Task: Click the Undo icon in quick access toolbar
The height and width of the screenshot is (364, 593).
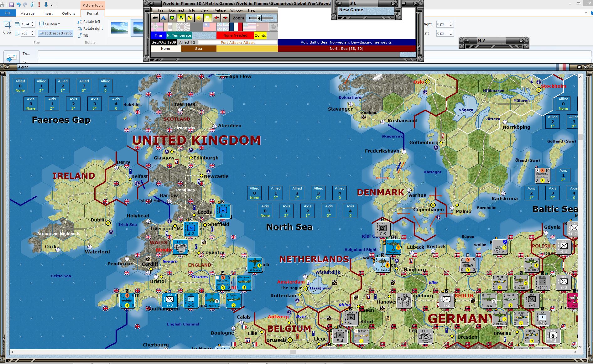Action: pos(18,5)
